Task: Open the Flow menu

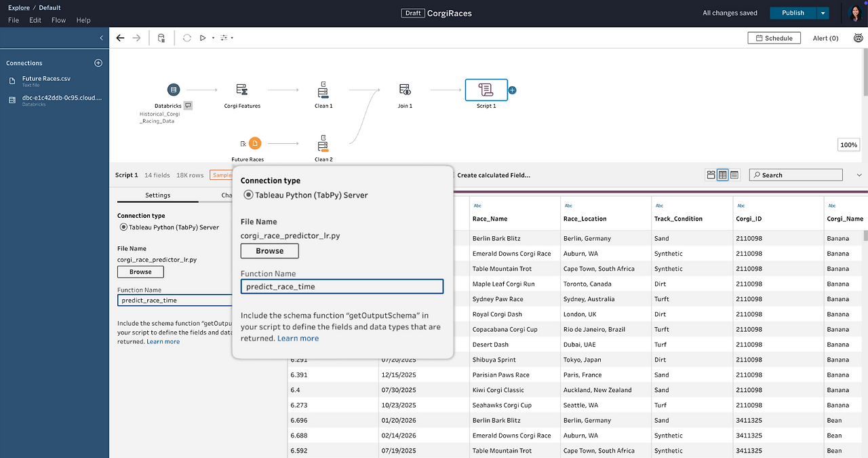Action: pyautogui.click(x=59, y=20)
